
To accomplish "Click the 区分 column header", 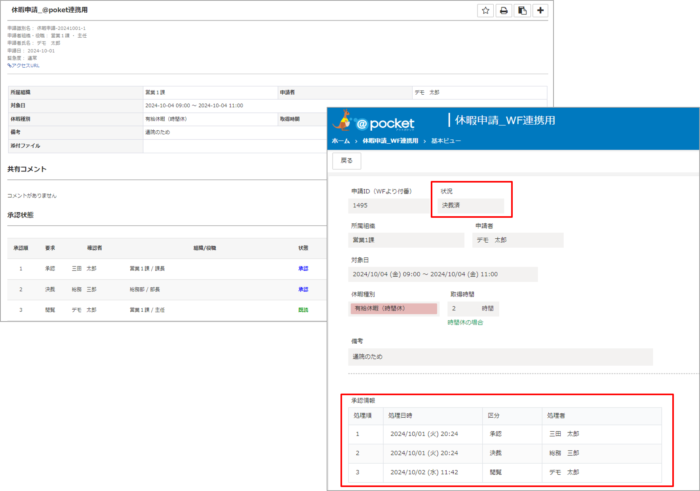I will pos(493,416).
